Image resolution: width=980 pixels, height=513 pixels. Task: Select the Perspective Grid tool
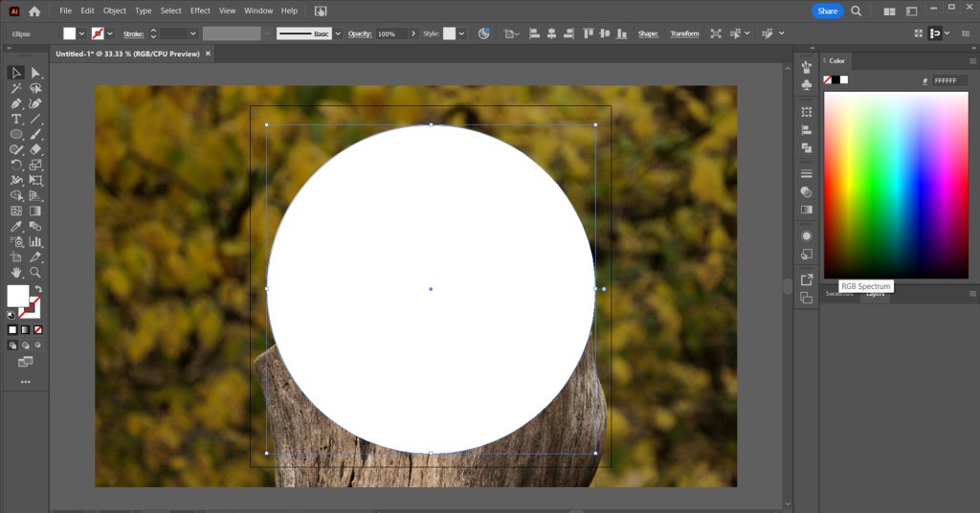click(x=35, y=195)
